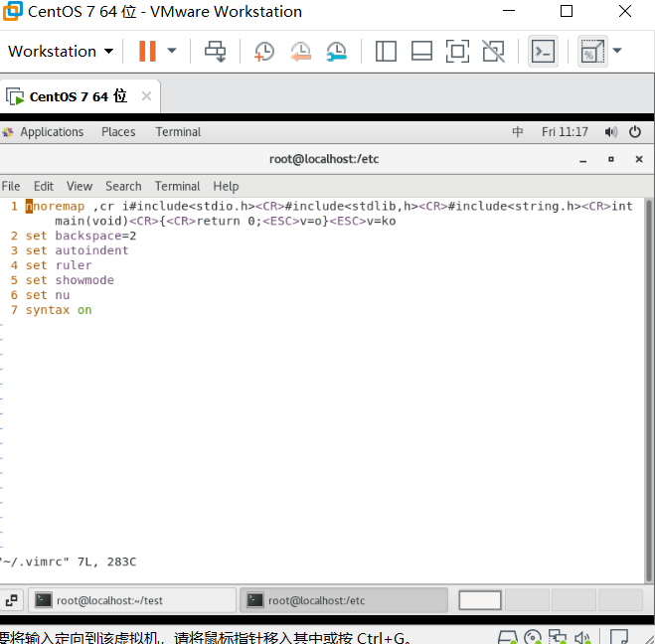
Task: Enter full screen mode icon
Action: pyautogui.click(x=457, y=52)
